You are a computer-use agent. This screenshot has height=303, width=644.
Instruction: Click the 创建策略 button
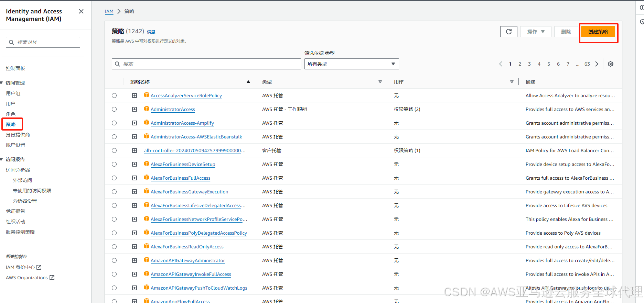coord(598,32)
